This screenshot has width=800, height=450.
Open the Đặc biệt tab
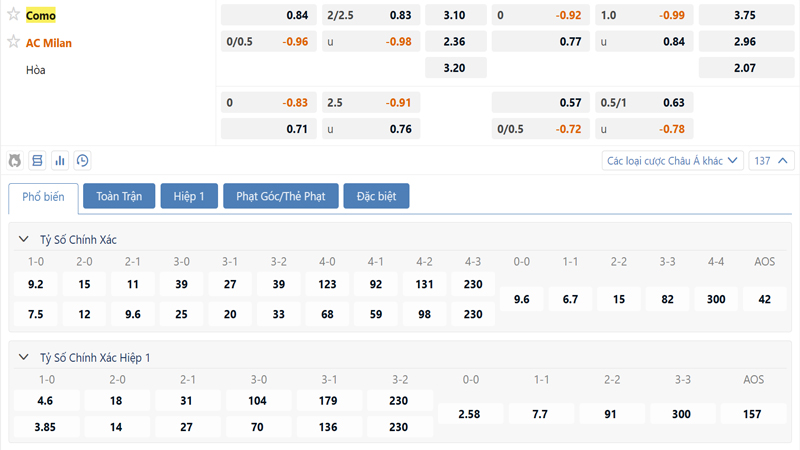tap(376, 197)
